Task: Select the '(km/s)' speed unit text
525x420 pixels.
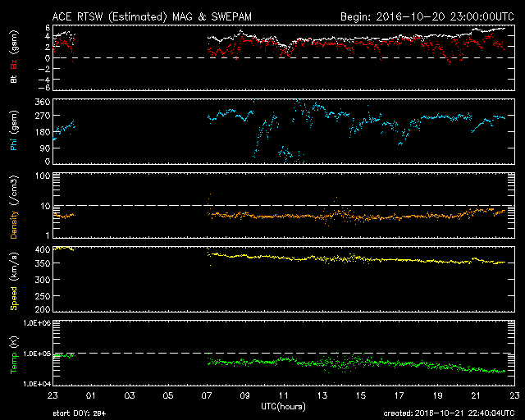Action: (14, 268)
